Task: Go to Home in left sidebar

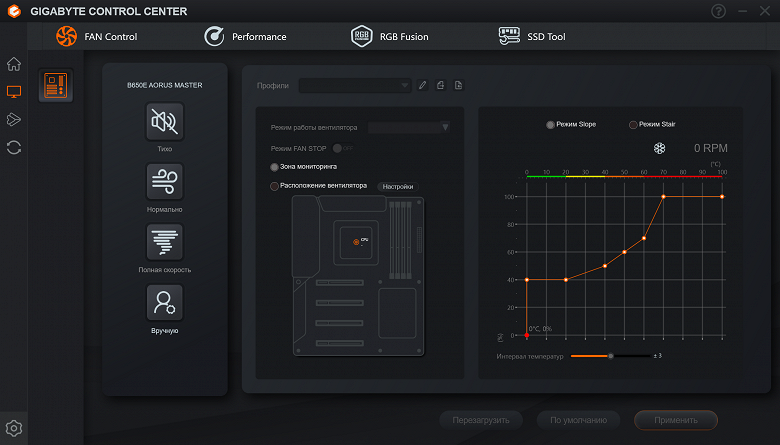Action: [x=14, y=64]
